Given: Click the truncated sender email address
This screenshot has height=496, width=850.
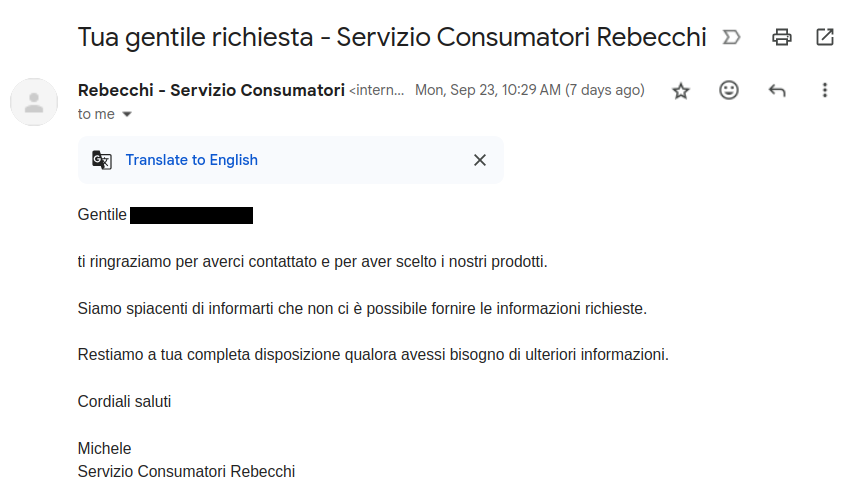Looking at the screenshot, I should pyautogui.click(x=377, y=91).
